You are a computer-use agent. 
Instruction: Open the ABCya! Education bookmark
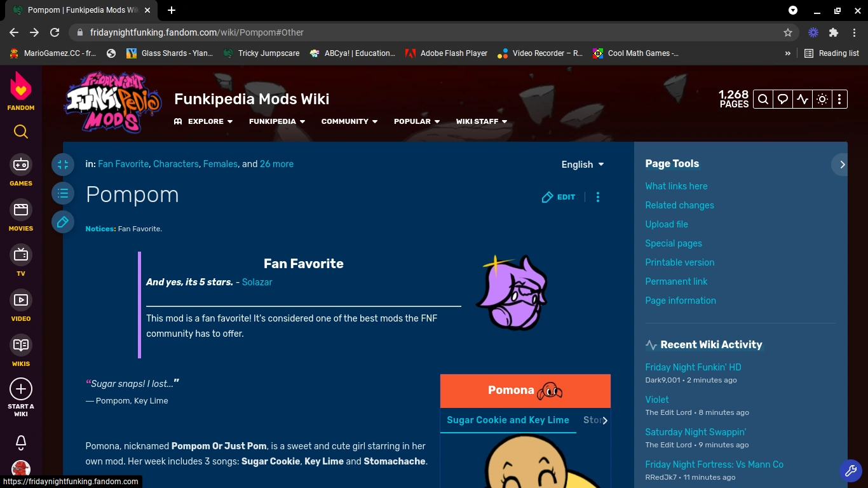[353, 53]
